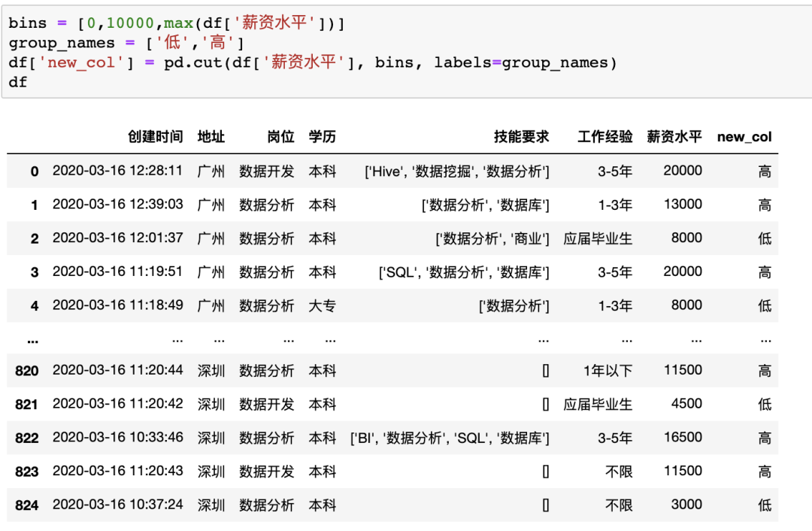Click '深圳' address in row 822
The height and width of the screenshot is (531, 812).
click(211, 438)
